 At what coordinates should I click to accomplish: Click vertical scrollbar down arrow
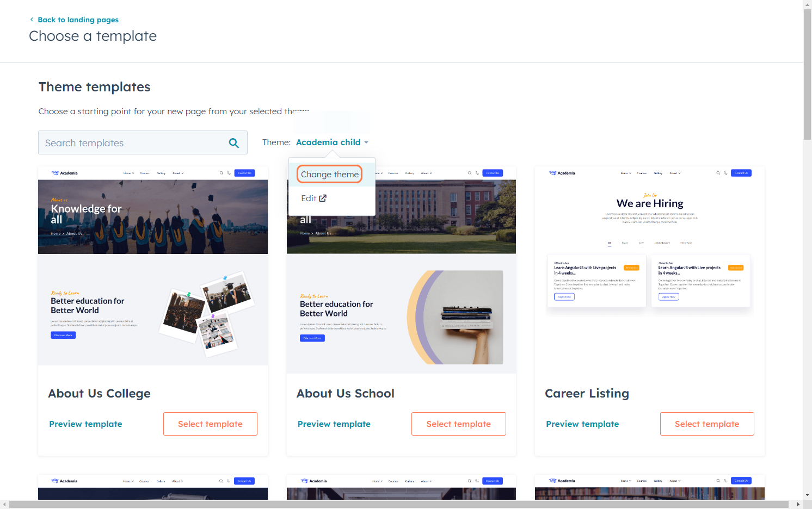coord(807,495)
